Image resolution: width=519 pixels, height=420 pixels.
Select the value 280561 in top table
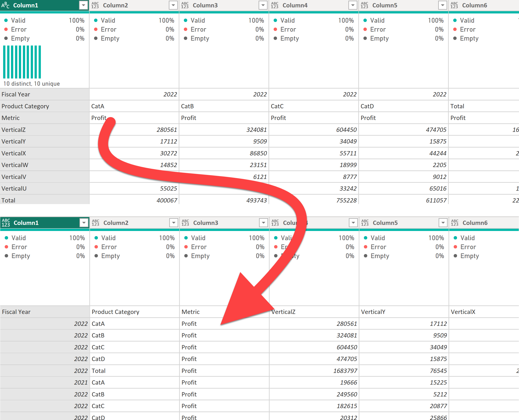(134, 130)
